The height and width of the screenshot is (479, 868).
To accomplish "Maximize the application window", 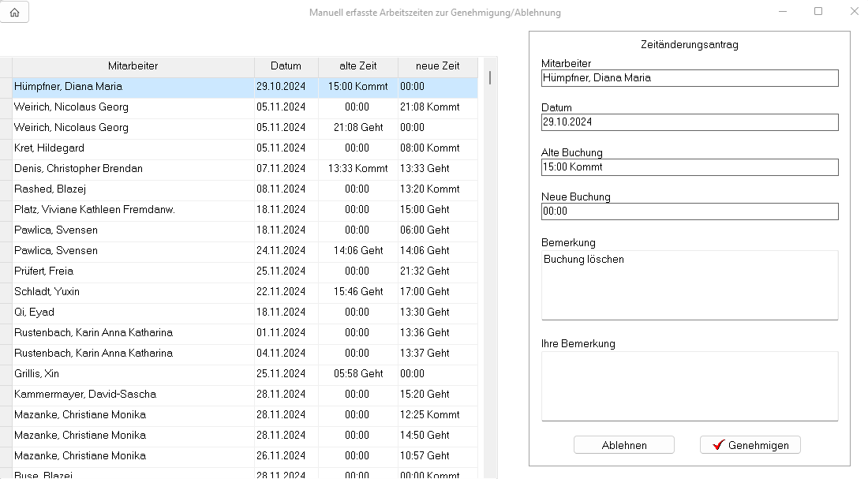I will coord(818,12).
